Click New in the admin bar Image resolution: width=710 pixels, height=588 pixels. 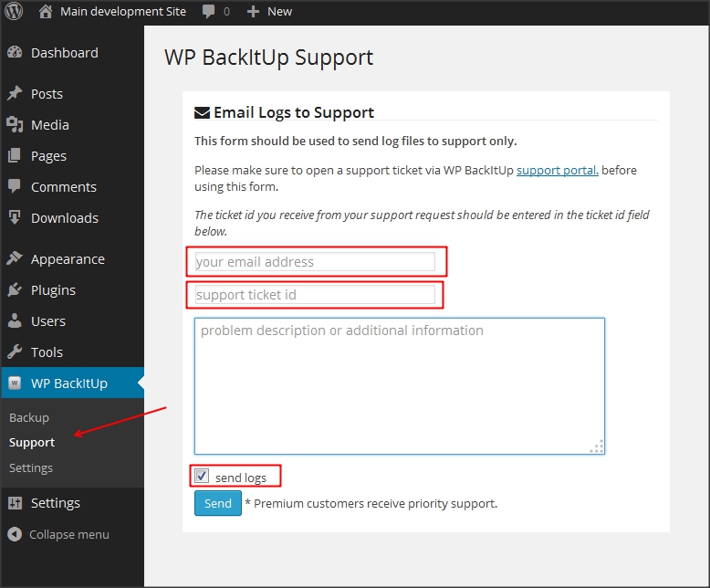click(280, 11)
